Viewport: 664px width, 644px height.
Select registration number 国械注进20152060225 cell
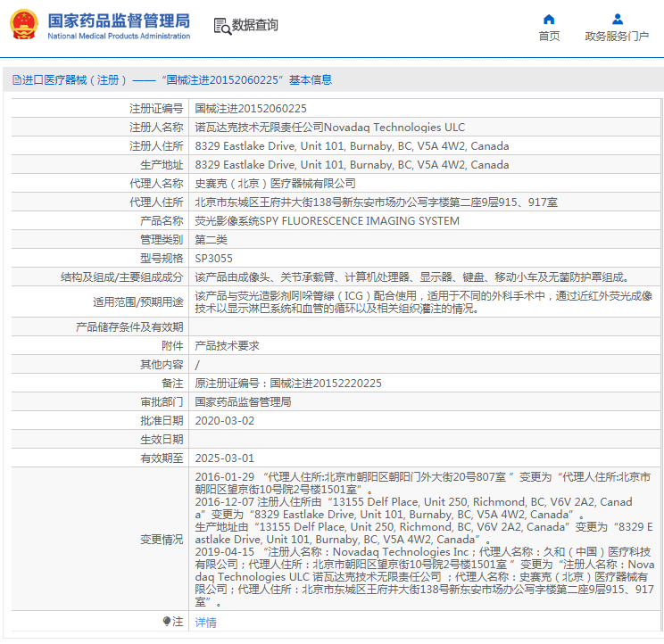[x=251, y=109]
